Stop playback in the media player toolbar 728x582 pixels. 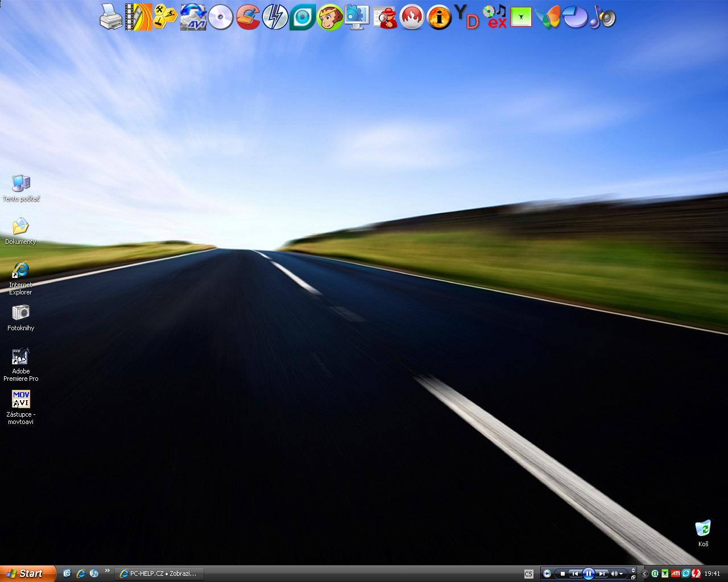562,573
